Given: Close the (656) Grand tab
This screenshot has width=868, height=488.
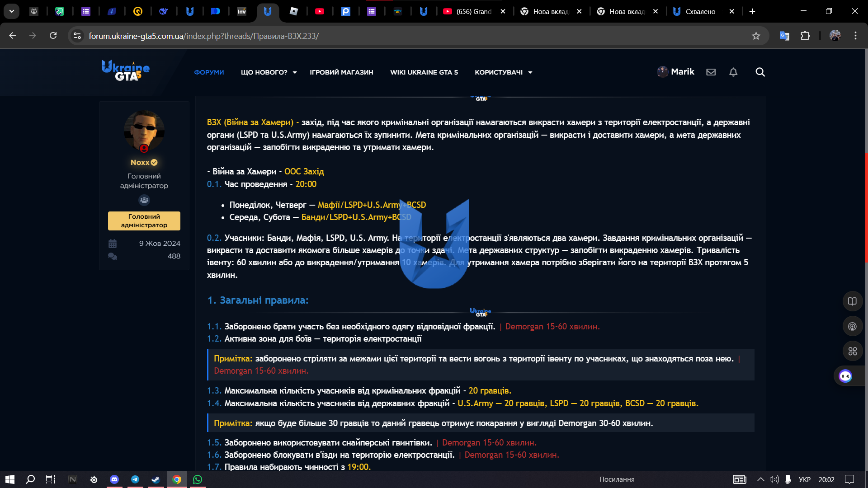Looking at the screenshot, I should point(503,12).
